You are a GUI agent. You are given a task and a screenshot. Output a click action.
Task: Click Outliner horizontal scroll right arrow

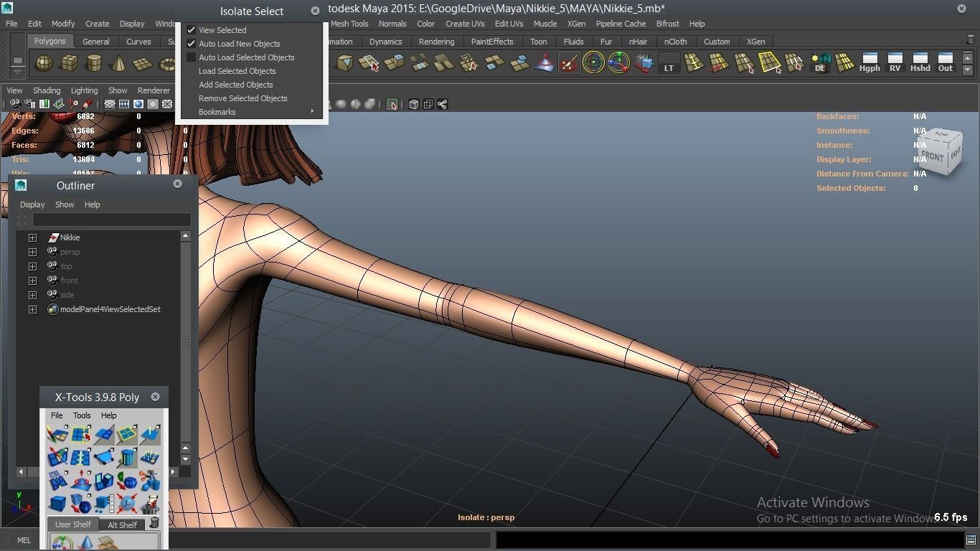173,471
